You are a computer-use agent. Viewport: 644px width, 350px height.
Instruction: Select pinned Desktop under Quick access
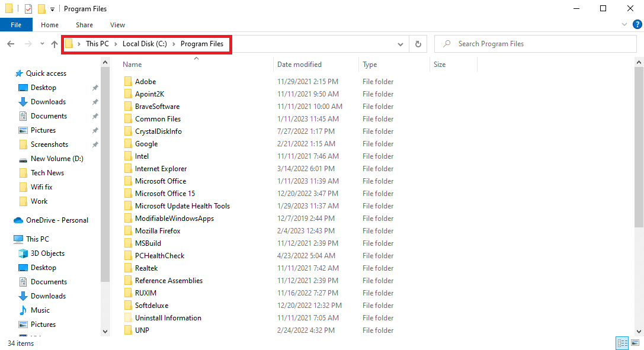coord(43,88)
